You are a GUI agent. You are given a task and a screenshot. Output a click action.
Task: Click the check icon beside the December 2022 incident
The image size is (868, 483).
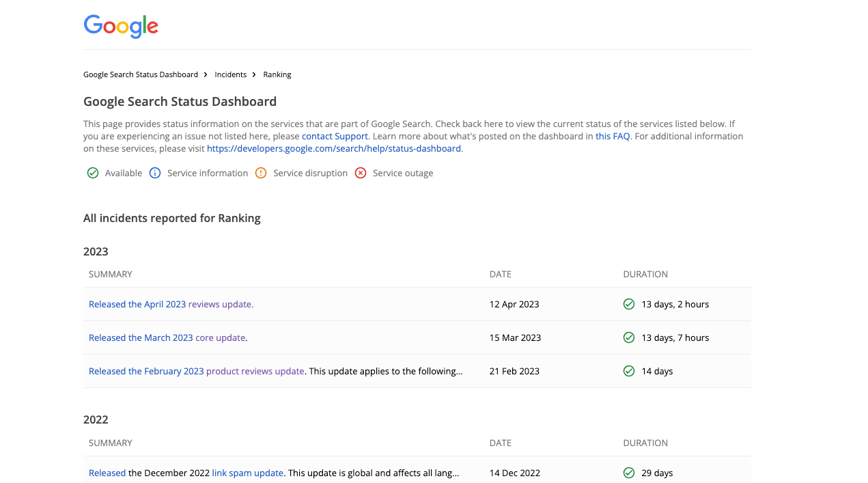[x=628, y=472]
